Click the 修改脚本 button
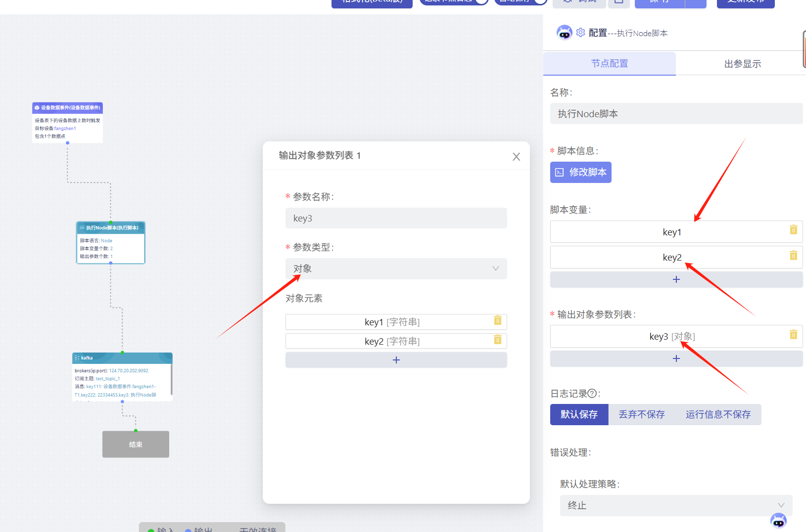 coord(581,172)
